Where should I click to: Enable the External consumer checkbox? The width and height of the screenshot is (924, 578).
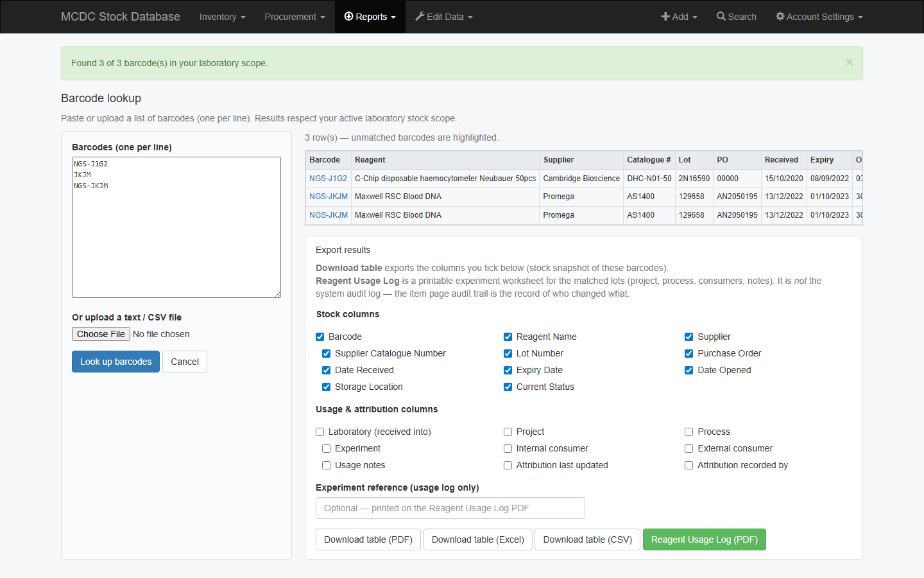[689, 448]
